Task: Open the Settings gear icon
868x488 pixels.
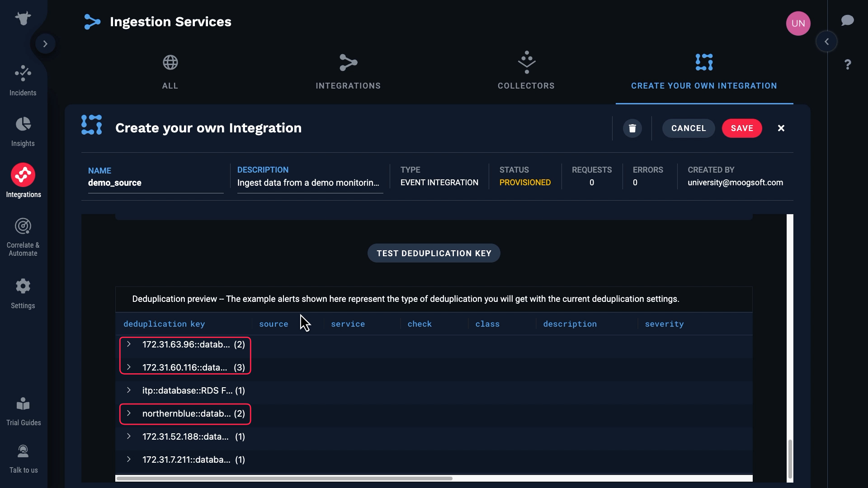Action: (23, 286)
